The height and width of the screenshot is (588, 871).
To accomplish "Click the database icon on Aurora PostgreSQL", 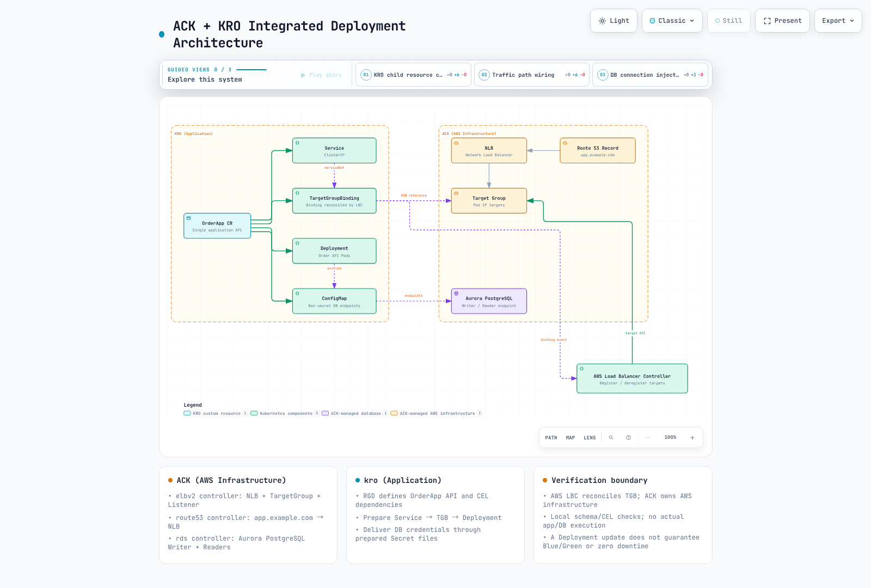I will tap(456, 293).
